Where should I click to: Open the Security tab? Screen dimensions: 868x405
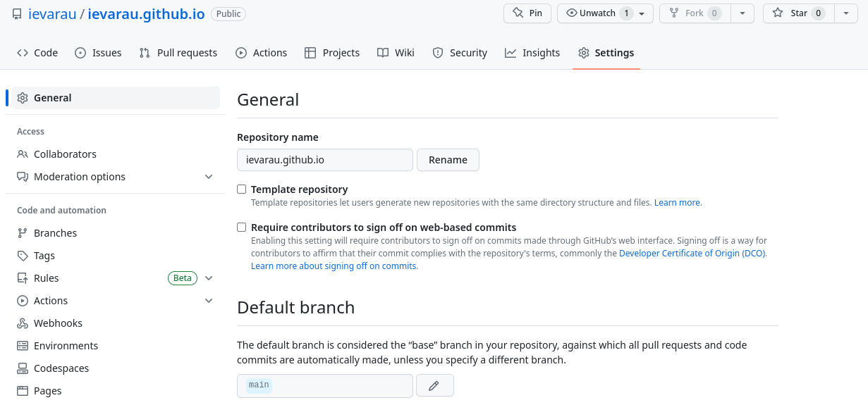tap(460, 53)
